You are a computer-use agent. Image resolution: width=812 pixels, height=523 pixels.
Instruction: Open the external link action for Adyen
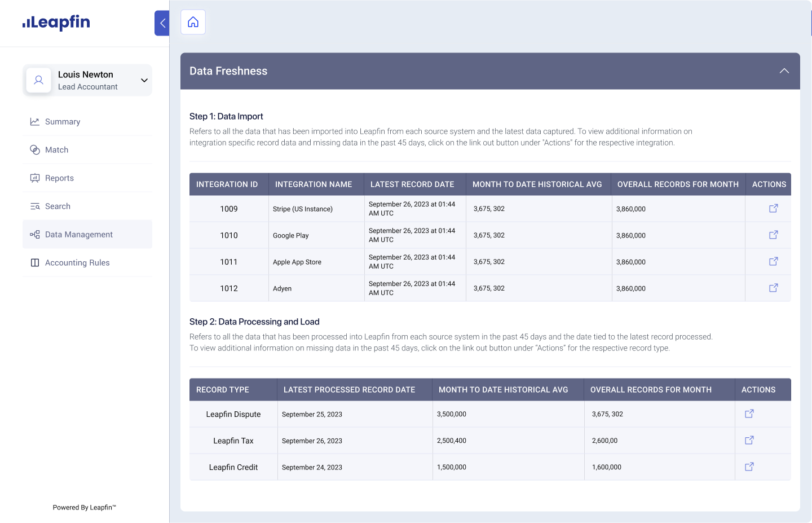[773, 288]
